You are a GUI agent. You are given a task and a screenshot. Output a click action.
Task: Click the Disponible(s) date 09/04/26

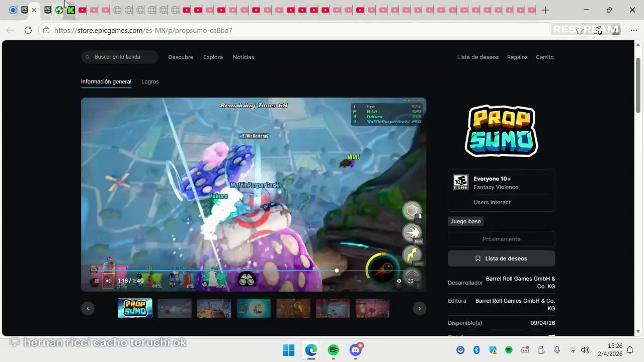(x=542, y=323)
